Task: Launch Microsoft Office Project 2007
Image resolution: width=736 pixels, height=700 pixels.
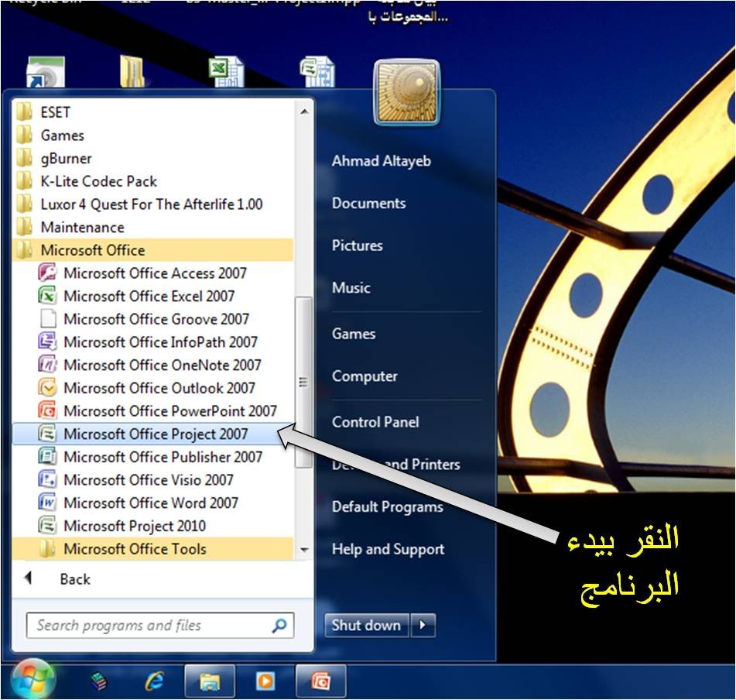Action: coord(153,434)
